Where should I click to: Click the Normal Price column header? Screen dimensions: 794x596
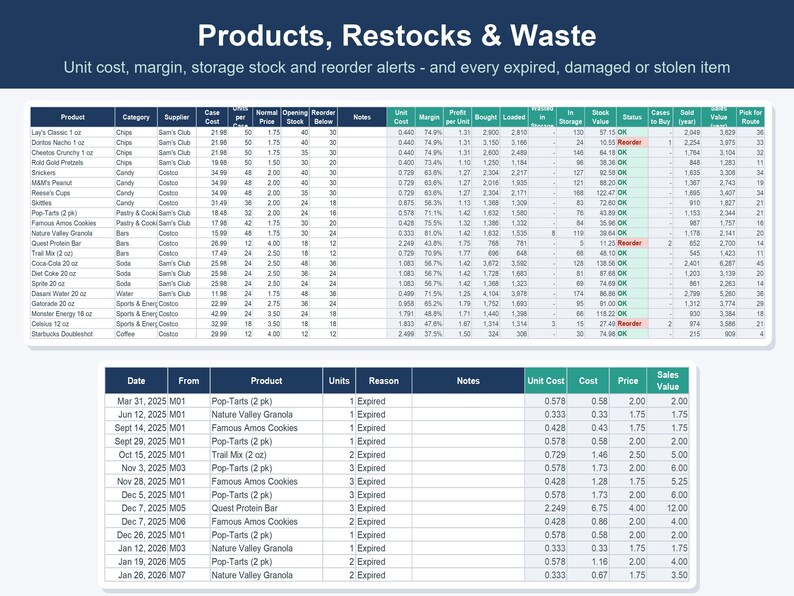click(267, 117)
